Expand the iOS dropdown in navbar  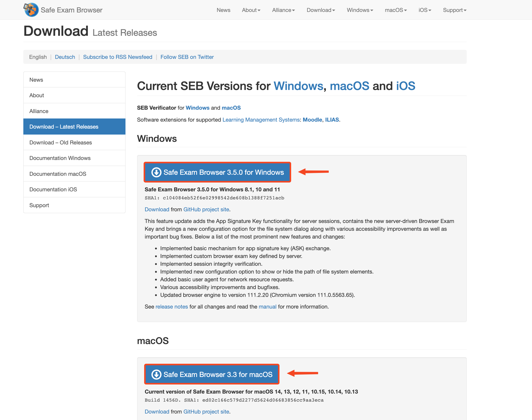(425, 10)
